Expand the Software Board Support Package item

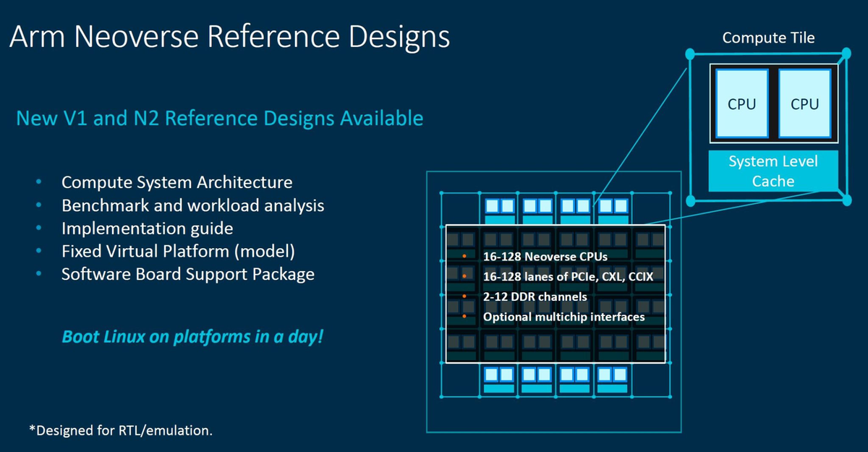(188, 274)
